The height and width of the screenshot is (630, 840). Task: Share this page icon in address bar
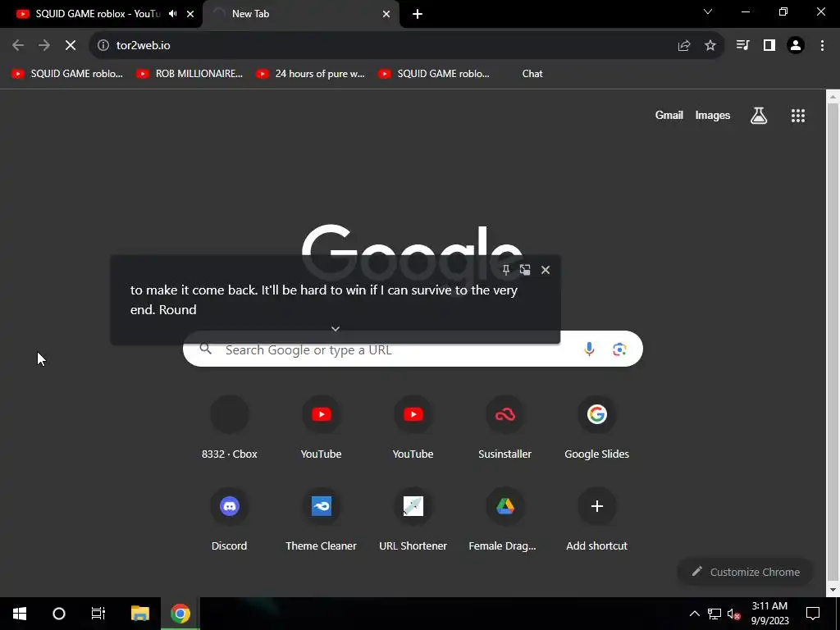click(x=684, y=46)
